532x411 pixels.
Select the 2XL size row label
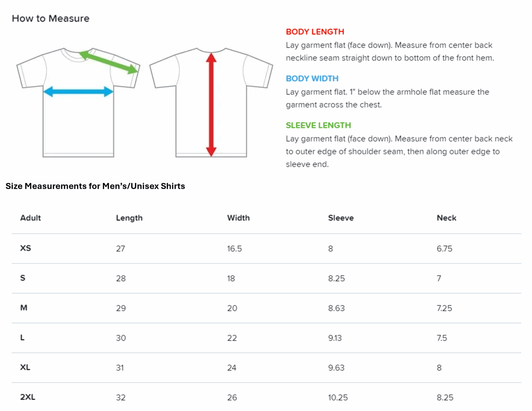pyautogui.click(x=28, y=397)
